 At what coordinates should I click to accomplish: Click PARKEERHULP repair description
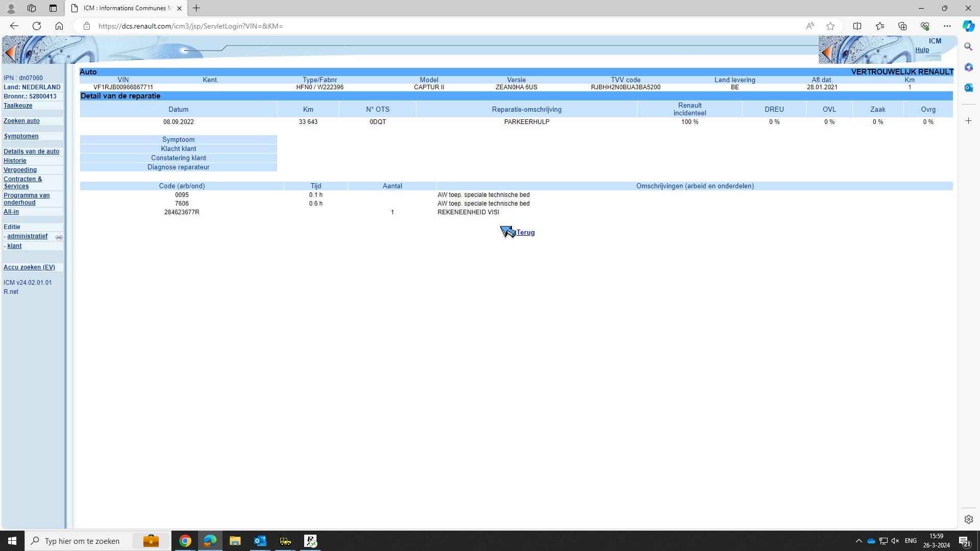[526, 122]
